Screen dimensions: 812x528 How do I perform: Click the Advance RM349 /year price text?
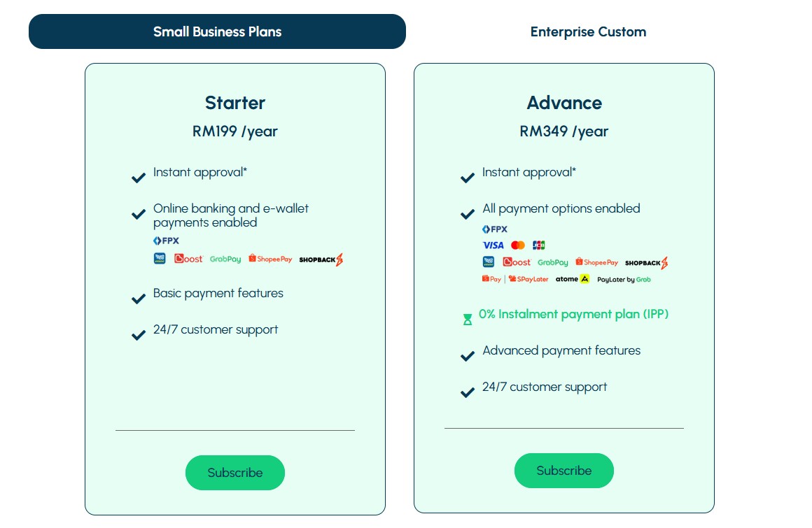click(x=564, y=131)
